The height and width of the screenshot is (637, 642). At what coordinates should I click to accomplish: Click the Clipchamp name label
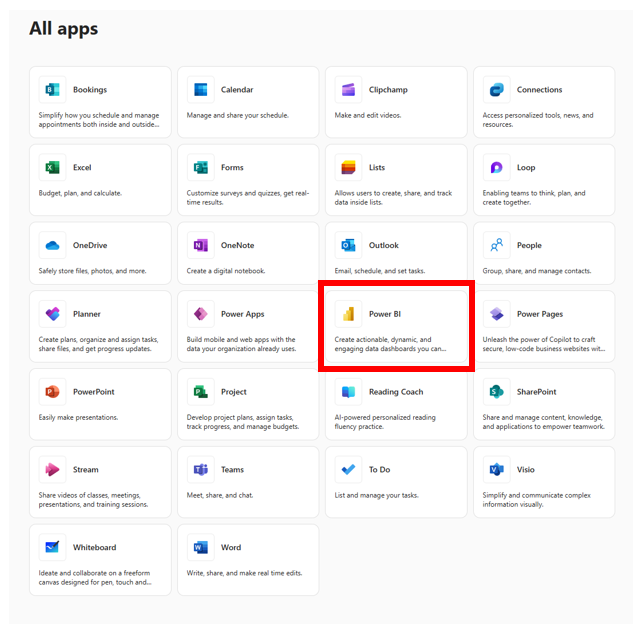[x=388, y=90]
